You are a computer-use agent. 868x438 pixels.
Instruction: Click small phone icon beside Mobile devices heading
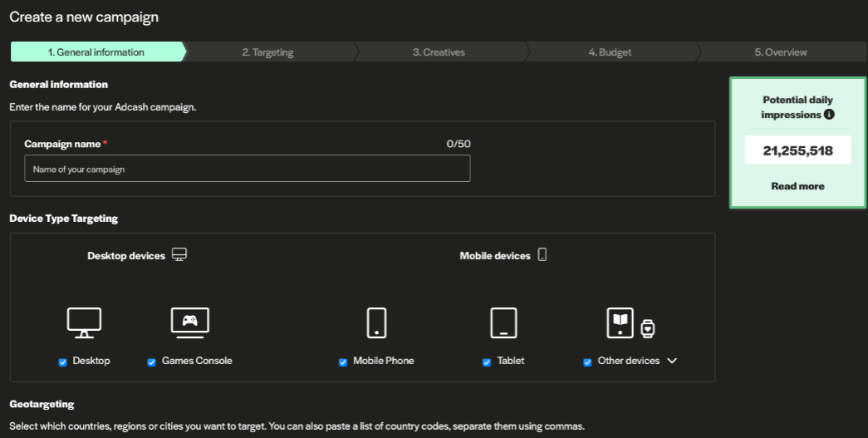(542, 254)
